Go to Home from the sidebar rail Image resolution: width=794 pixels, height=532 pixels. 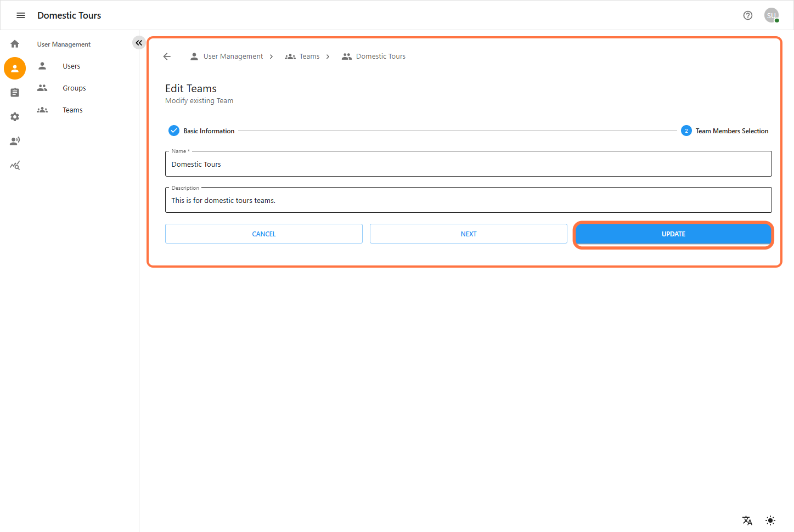(15, 44)
